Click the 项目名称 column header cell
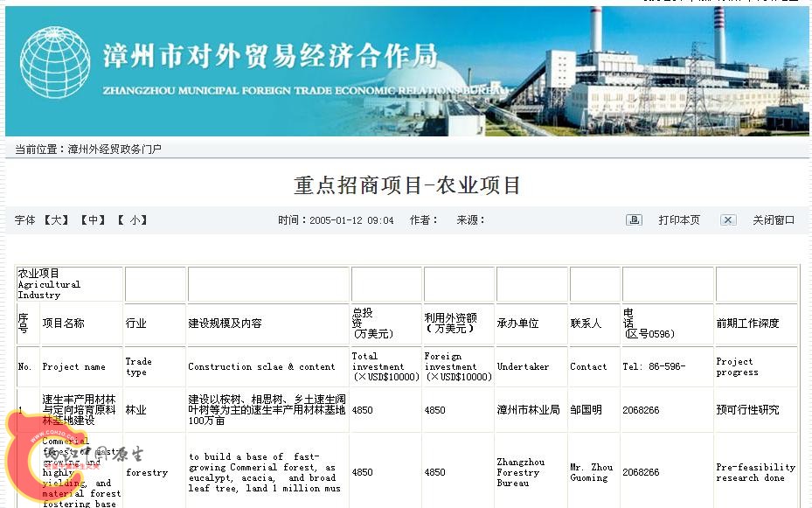 tap(64, 324)
